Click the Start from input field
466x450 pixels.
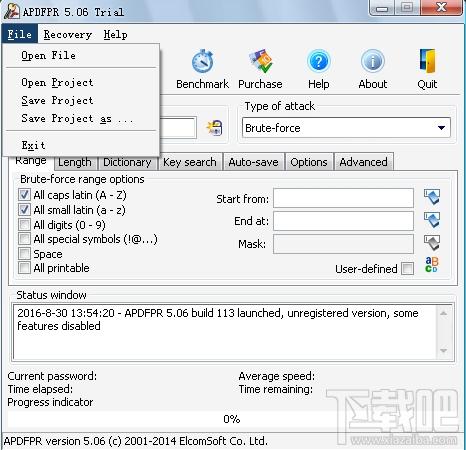[343, 198]
